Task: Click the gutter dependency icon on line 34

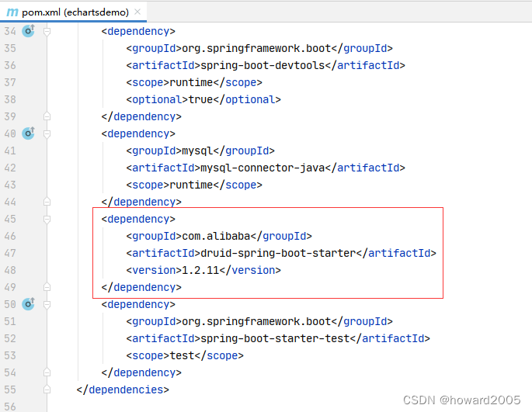Action: (x=29, y=31)
